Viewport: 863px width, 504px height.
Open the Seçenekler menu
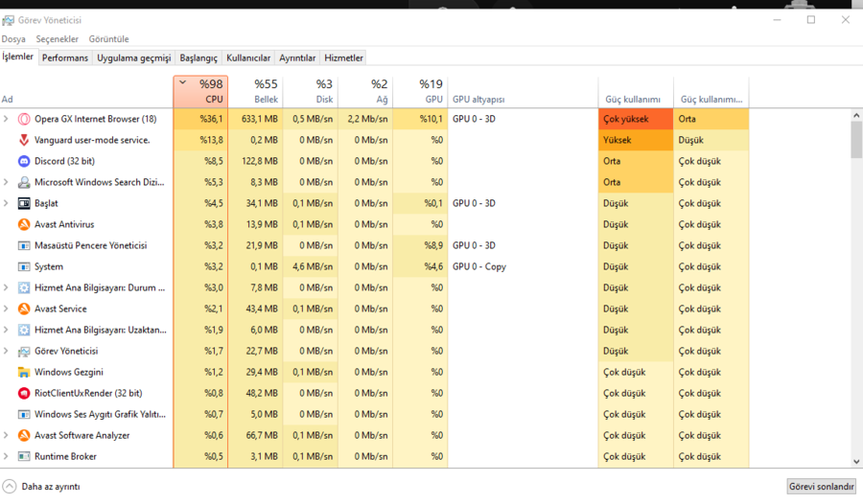click(58, 39)
